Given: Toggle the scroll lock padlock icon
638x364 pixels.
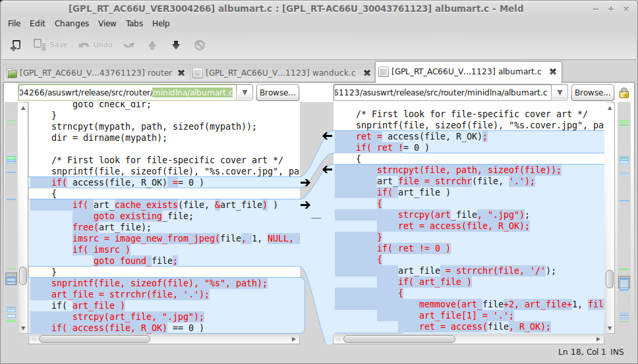Looking at the screenshot, I should pyautogui.click(x=624, y=93).
